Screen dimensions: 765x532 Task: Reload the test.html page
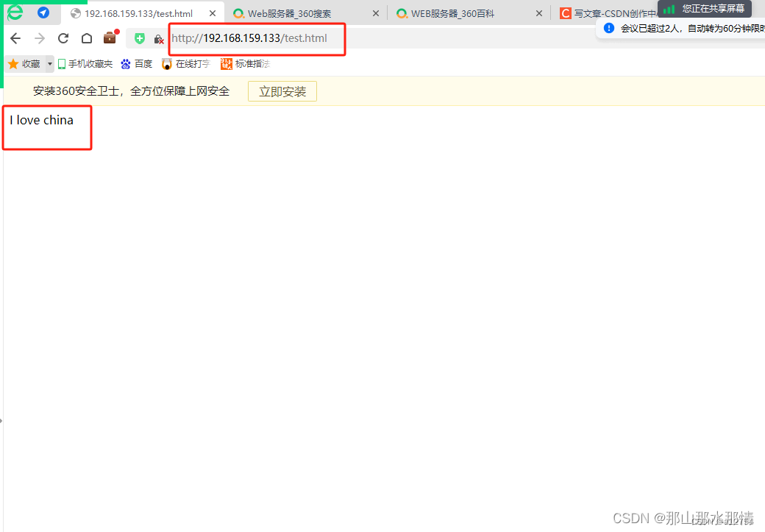[63, 38]
